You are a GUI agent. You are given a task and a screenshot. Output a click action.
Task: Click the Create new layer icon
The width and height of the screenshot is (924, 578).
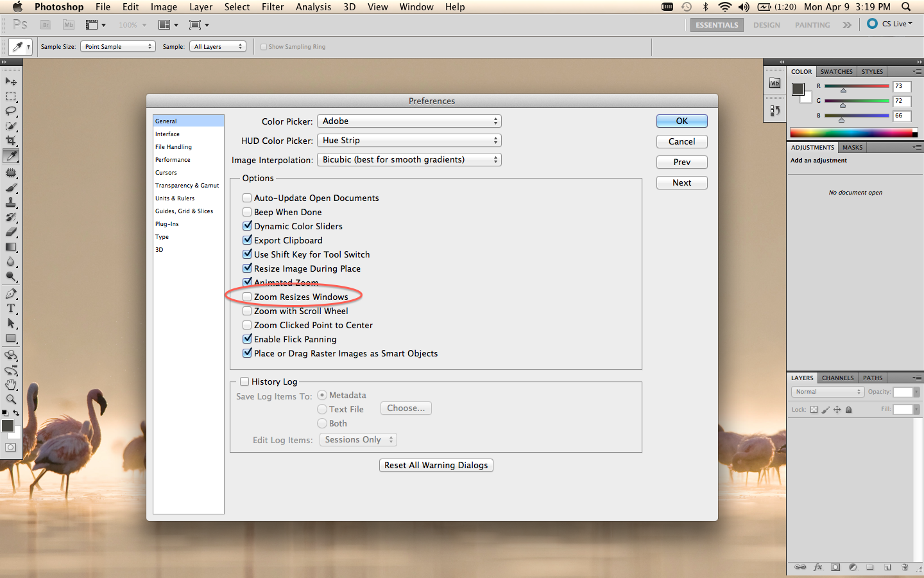pyautogui.click(x=887, y=567)
